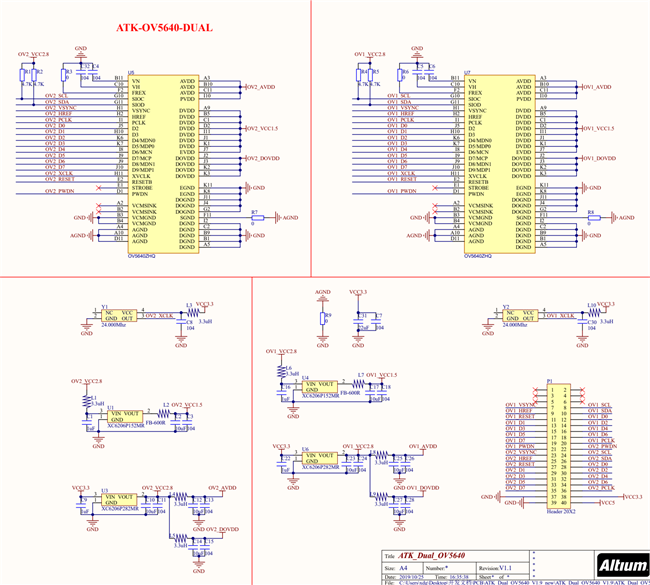
Task: Select the Y1 24MHz oscillator
Action: [x=119, y=316]
